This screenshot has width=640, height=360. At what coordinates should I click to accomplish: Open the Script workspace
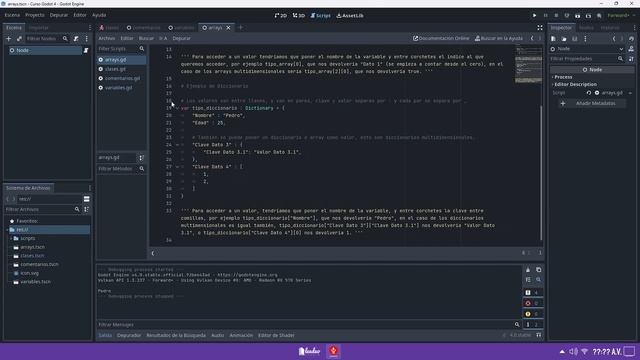point(320,16)
